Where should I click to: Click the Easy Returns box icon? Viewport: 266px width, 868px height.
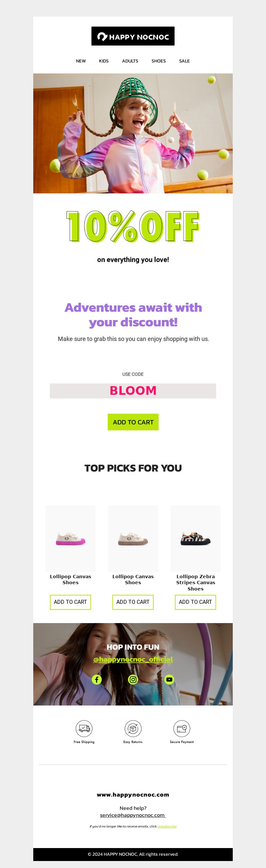pyautogui.click(x=133, y=729)
